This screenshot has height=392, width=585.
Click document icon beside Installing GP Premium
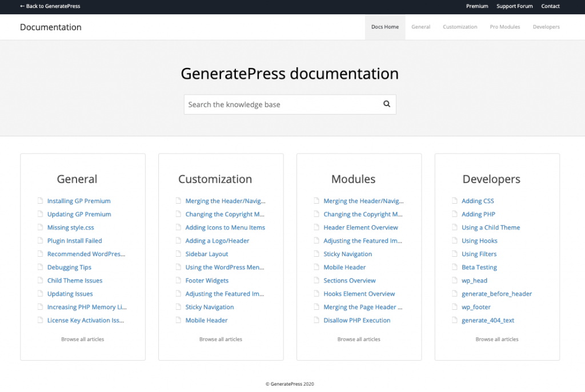41,201
